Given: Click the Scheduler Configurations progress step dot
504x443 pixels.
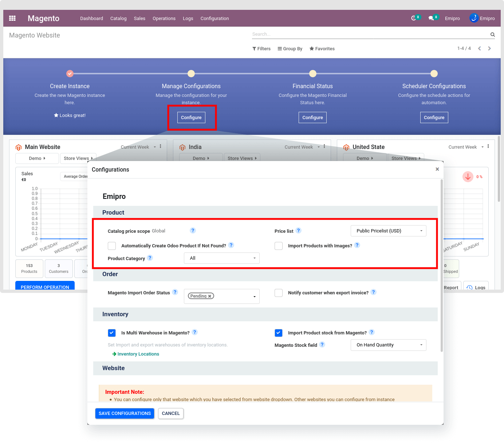Looking at the screenshot, I should (x=434, y=74).
